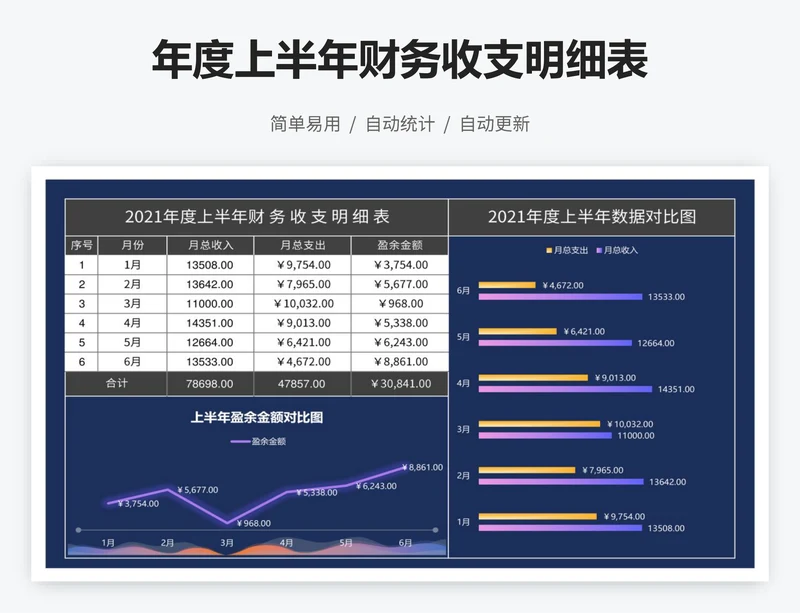This screenshot has height=613, width=800.
Task: Select the 4月 label on line chart axis
Action: (x=286, y=543)
